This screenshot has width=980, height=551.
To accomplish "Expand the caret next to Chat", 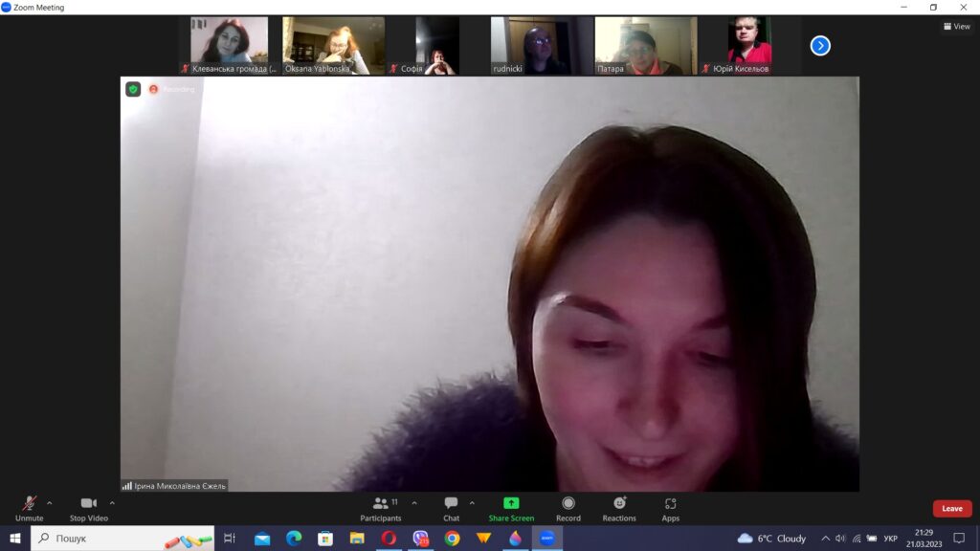I will click(x=472, y=502).
